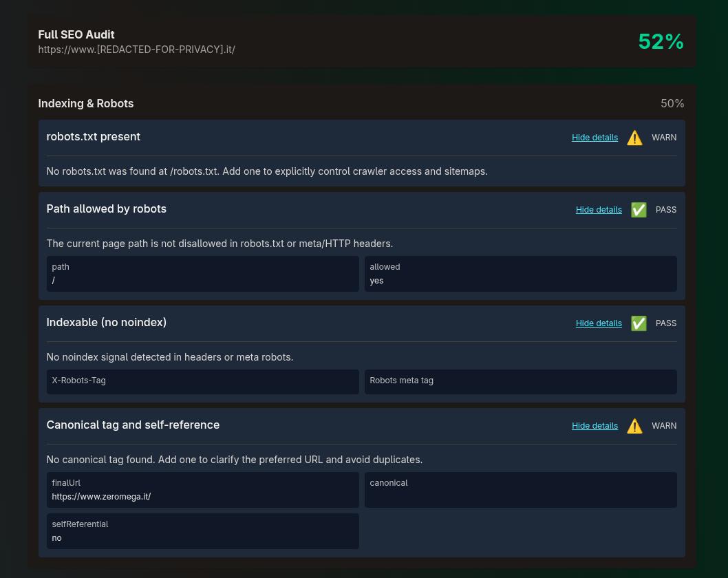Click the green check icon for Indexable (no noindex)
The image size is (728, 578).
tap(639, 323)
